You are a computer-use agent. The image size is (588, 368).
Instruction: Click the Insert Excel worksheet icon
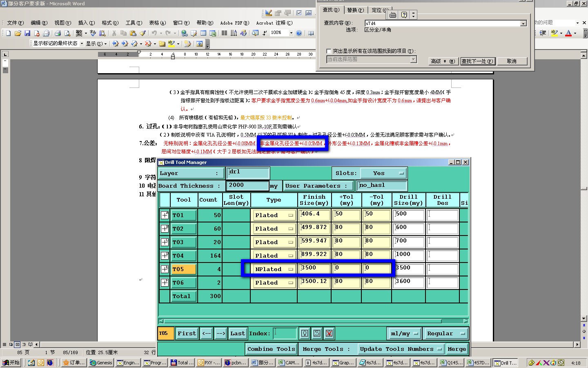(213, 33)
